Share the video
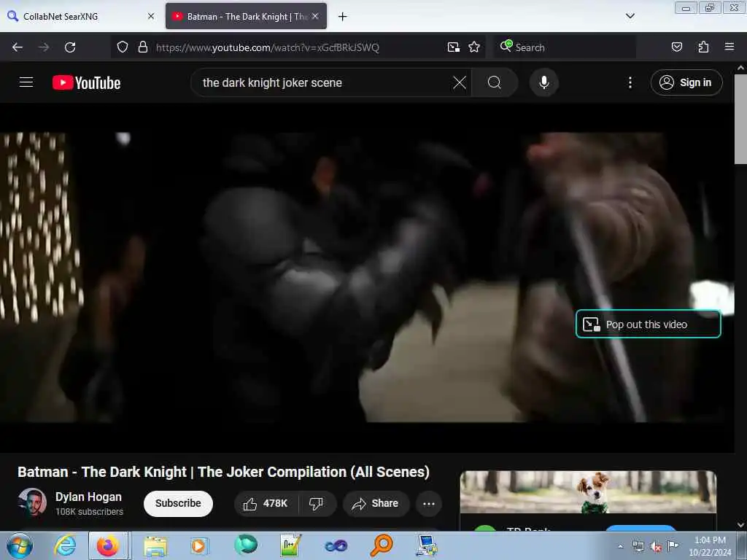 pos(376,503)
